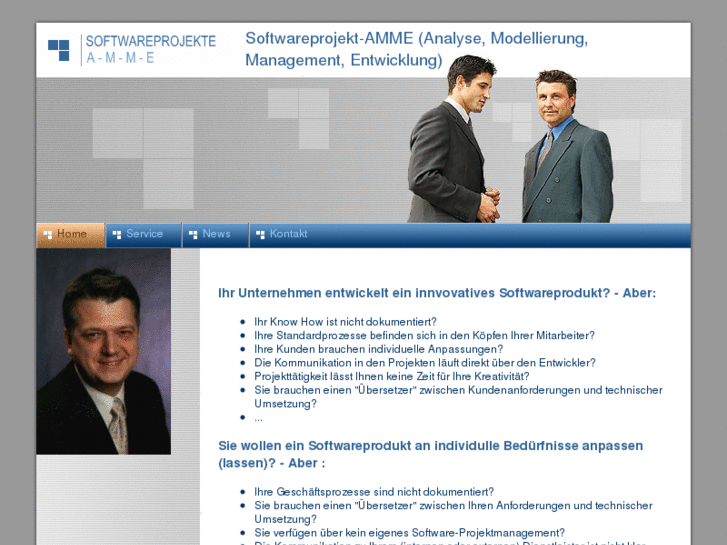Click 'Ihre Kunden brauchen individuelle Anpassungen?'
This screenshot has height=545, width=727.
point(378,349)
